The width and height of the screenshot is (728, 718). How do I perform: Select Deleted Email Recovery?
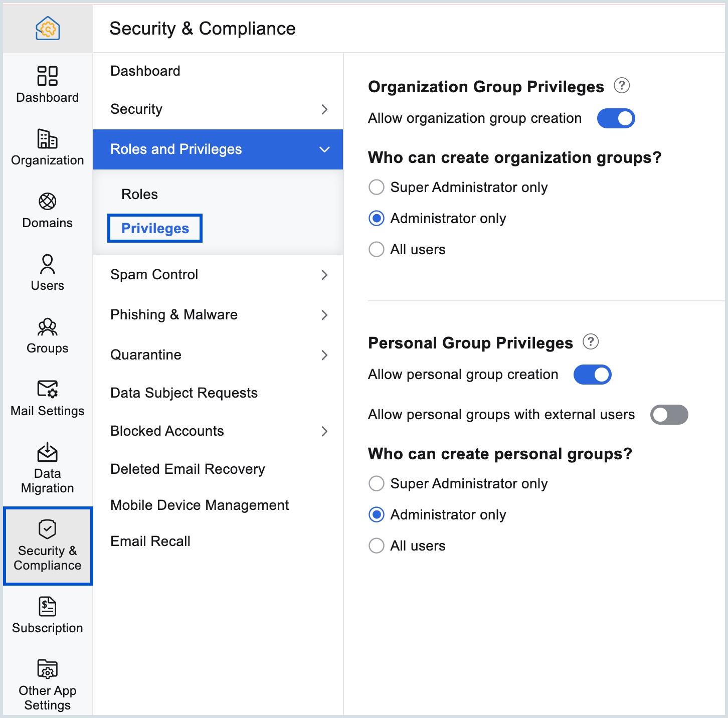pyautogui.click(x=188, y=469)
